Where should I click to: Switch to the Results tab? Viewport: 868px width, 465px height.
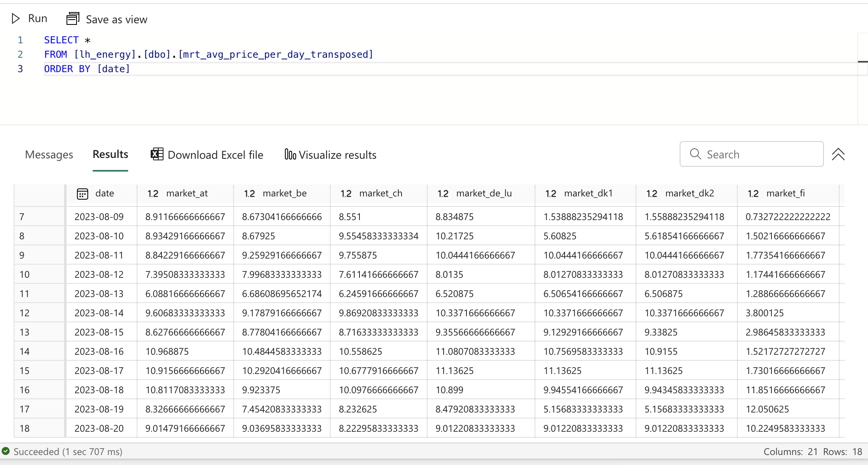point(110,154)
